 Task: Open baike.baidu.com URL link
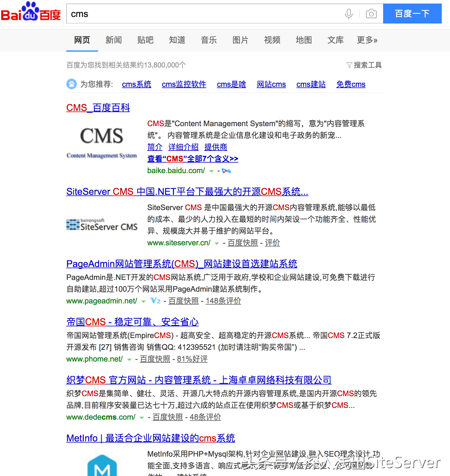click(176, 171)
